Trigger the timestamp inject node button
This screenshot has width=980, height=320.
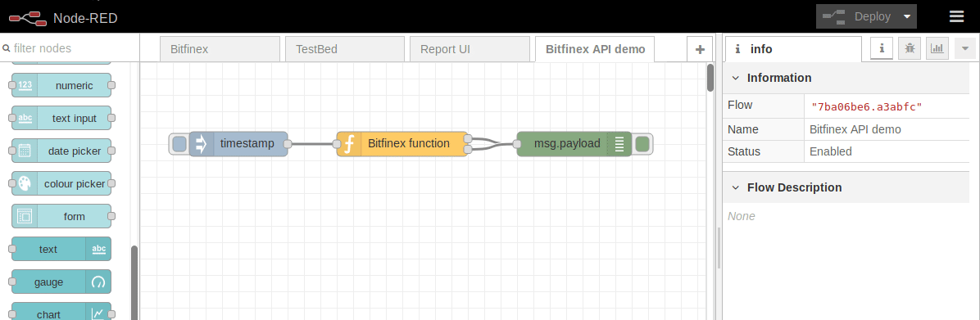pyautogui.click(x=179, y=144)
